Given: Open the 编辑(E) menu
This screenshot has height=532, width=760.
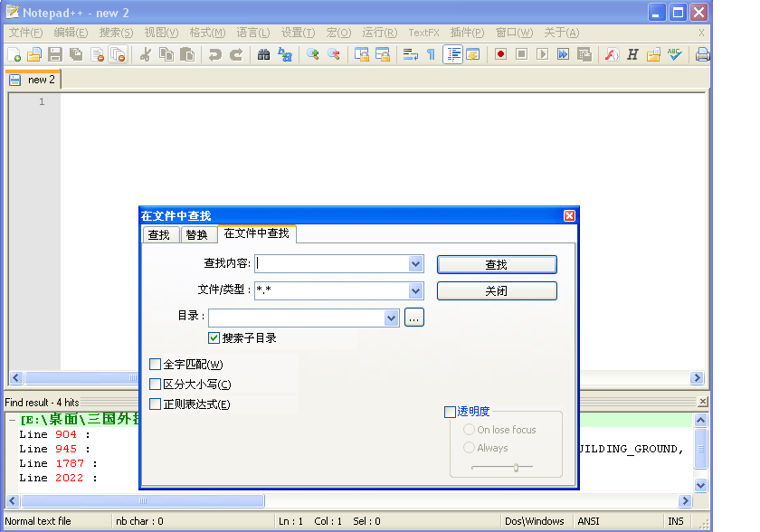Looking at the screenshot, I should coord(71,33).
